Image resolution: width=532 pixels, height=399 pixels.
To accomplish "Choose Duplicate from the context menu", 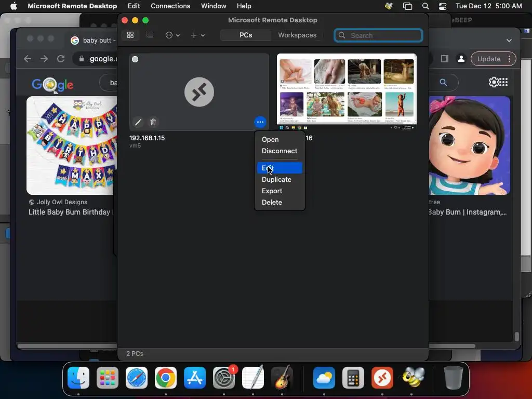I will coord(276,179).
